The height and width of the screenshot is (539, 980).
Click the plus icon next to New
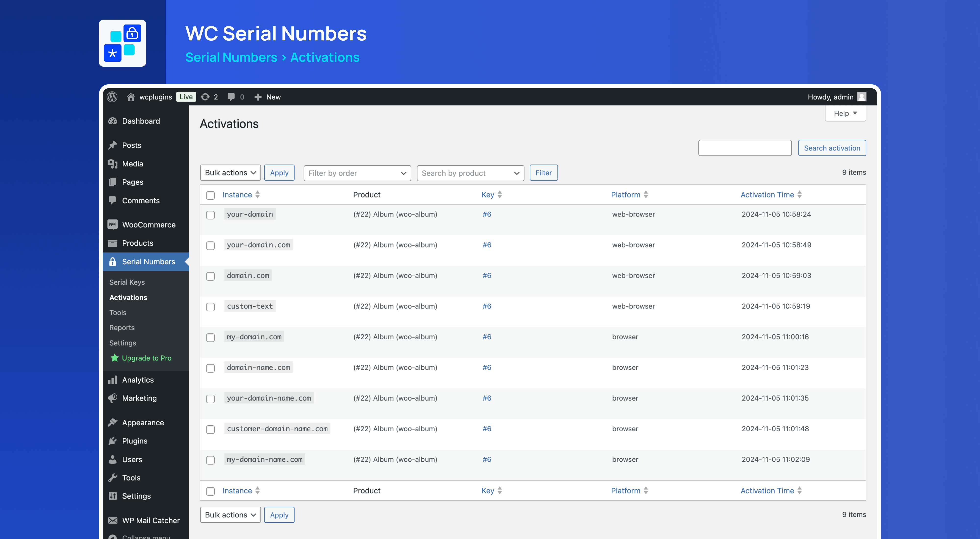point(258,97)
